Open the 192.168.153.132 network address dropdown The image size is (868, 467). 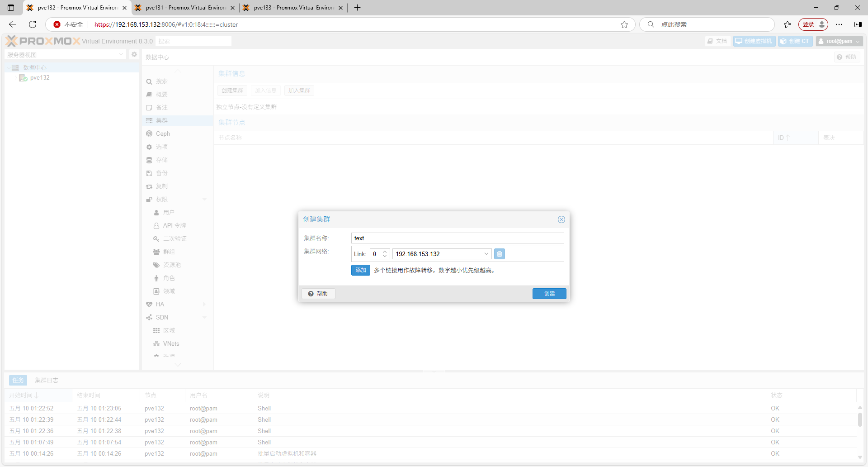486,254
